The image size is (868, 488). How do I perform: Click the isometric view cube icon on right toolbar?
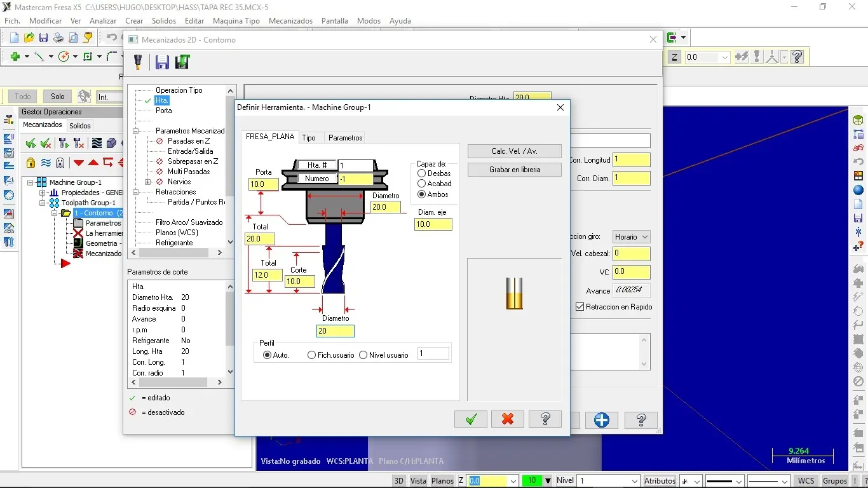click(858, 120)
